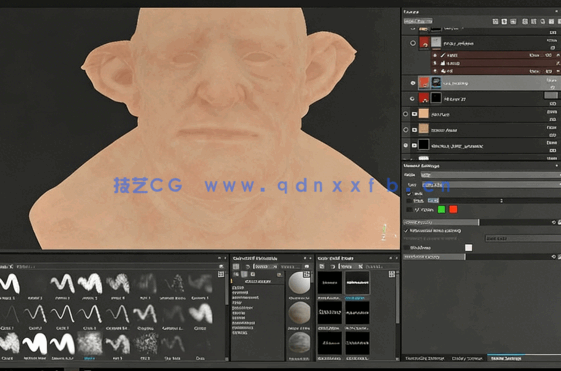Toggle visibility of the skin-colored folder layer
This screenshot has height=371, width=561.
(405, 114)
